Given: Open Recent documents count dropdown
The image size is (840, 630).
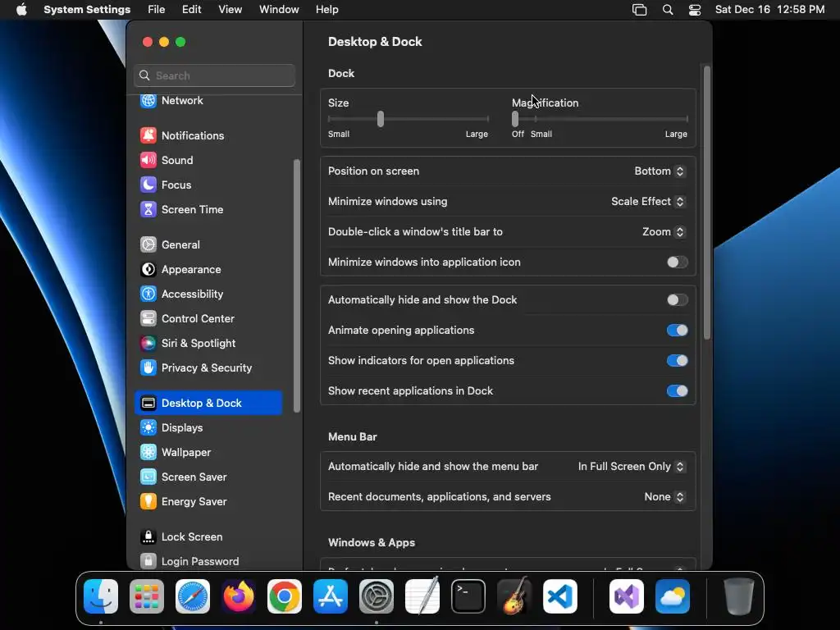Looking at the screenshot, I should [x=664, y=497].
